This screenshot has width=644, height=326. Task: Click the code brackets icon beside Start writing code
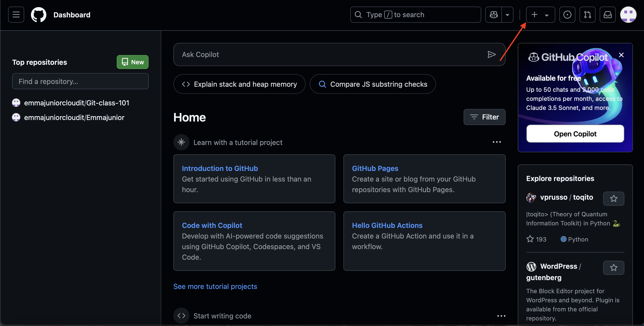point(181,316)
